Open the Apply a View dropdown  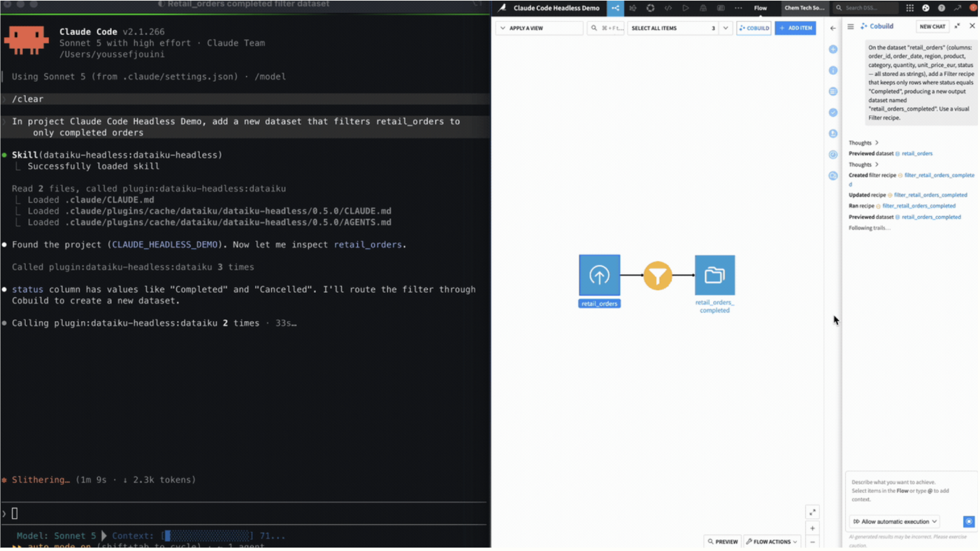coord(539,28)
